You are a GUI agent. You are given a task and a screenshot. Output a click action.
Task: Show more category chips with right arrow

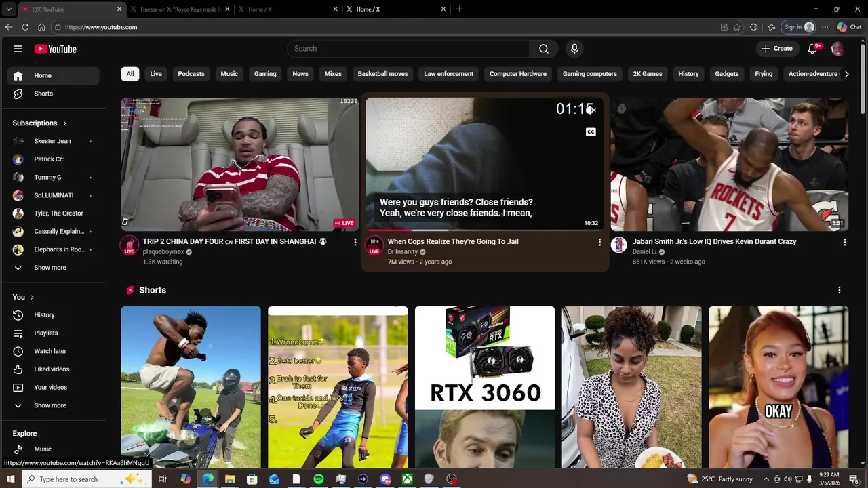point(846,74)
